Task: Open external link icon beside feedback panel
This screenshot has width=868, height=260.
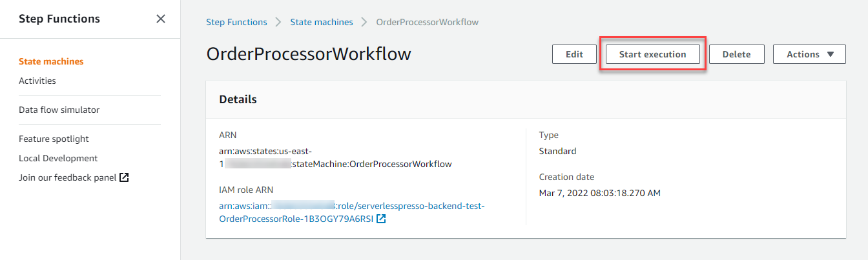Action: 125,177
